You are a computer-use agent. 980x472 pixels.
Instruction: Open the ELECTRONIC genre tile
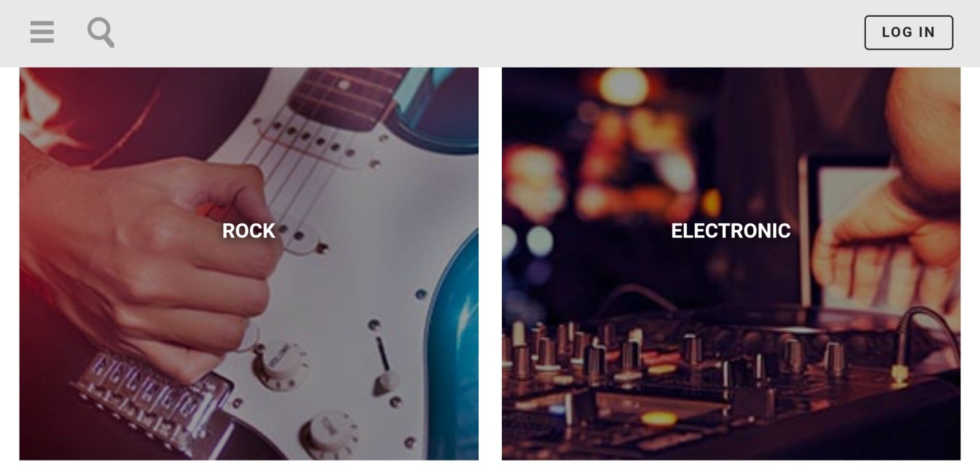click(731, 264)
